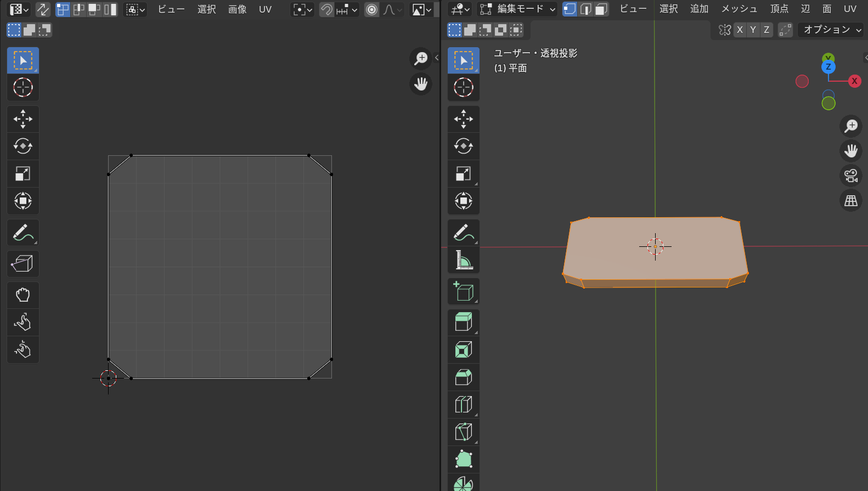Select the Move tool in 3D viewport toolbar
Screen dimensions: 868x491
coord(464,118)
